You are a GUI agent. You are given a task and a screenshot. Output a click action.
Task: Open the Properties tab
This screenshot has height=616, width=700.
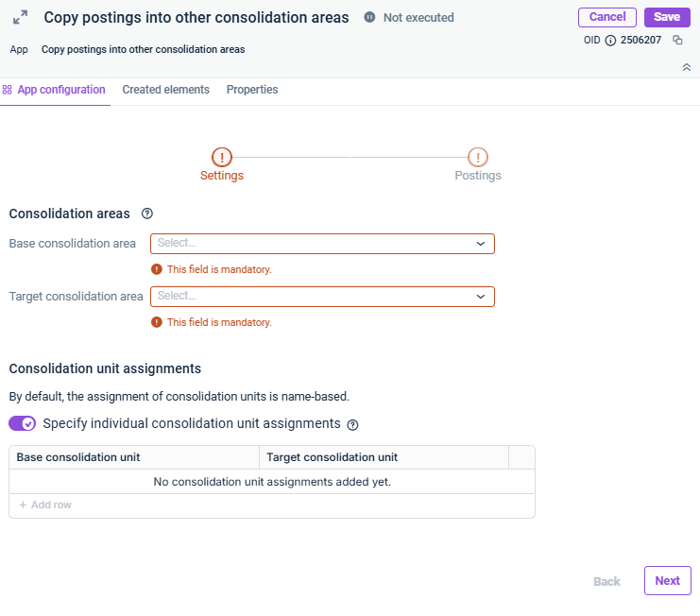click(252, 90)
